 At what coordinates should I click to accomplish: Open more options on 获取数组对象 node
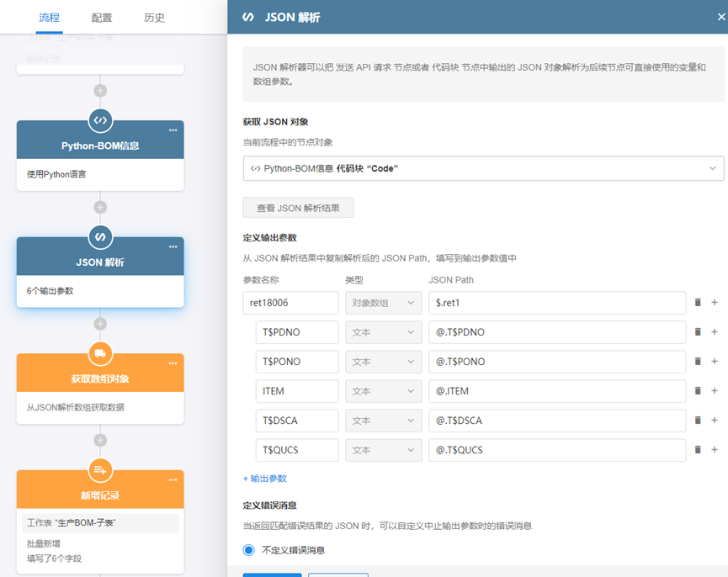[173, 363]
